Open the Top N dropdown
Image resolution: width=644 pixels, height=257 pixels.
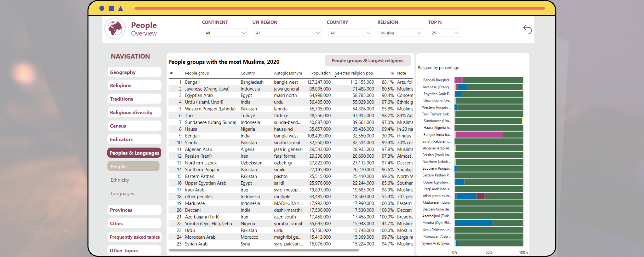click(445, 33)
